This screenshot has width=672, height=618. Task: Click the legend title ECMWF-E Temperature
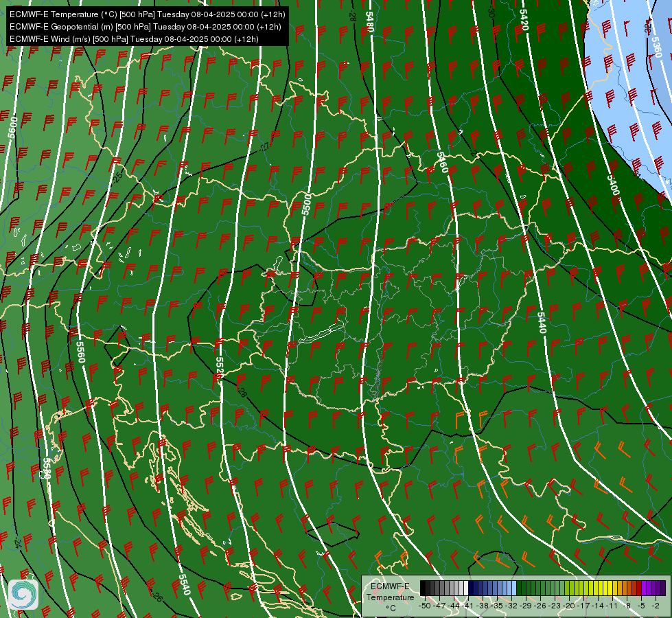click(391, 591)
